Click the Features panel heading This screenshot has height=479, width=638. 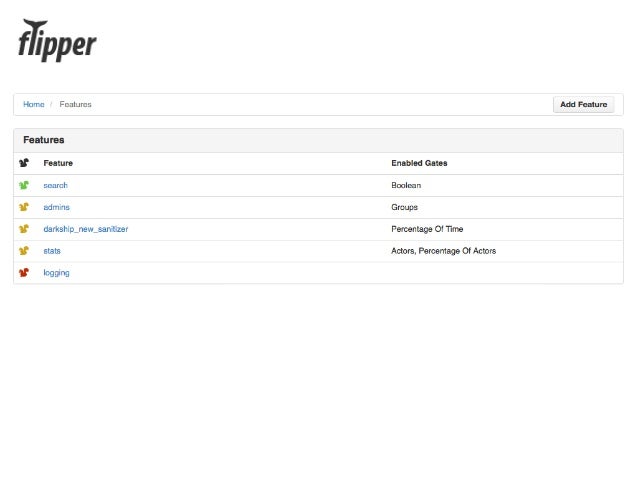coord(44,140)
